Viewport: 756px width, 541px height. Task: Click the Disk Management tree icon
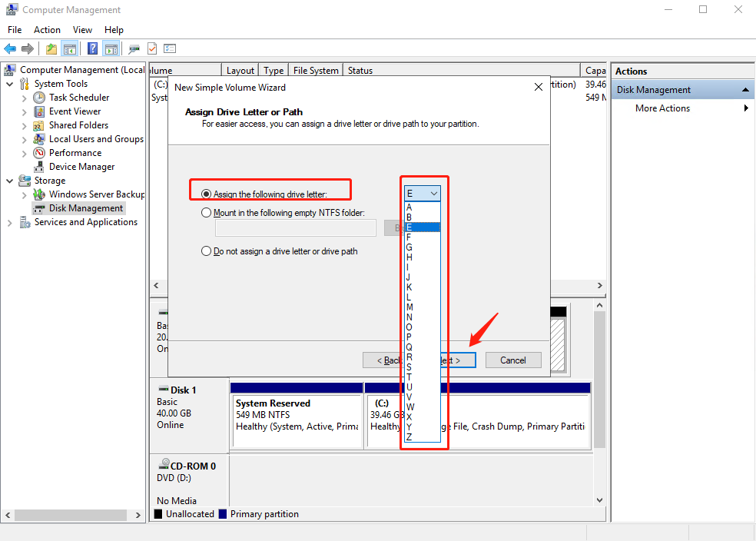pos(39,208)
